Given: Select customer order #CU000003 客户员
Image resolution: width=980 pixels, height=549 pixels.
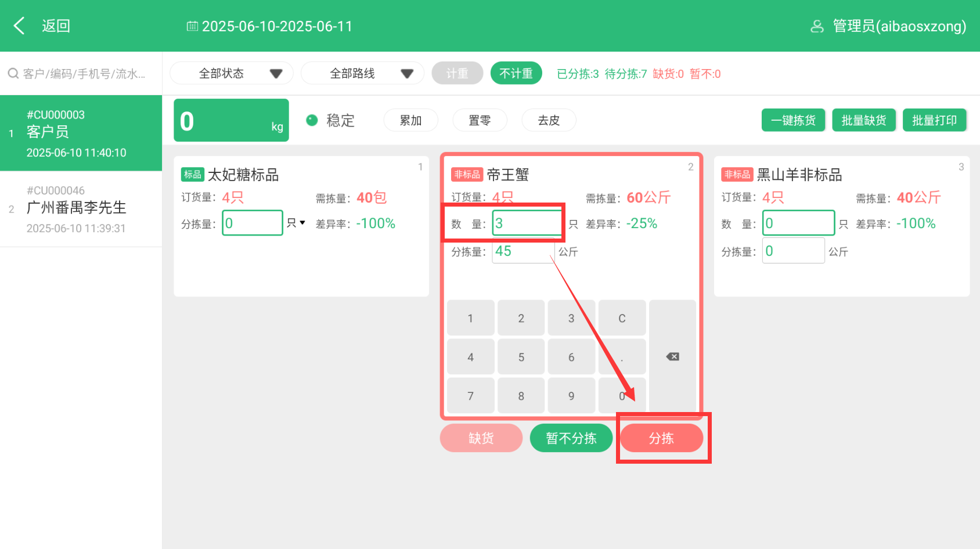Looking at the screenshot, I should 81,133.
